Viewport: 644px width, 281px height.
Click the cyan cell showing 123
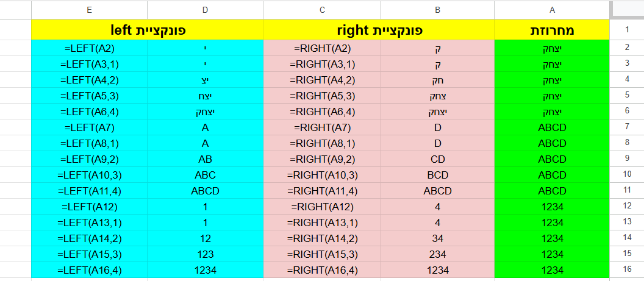(x=205, y=254)
